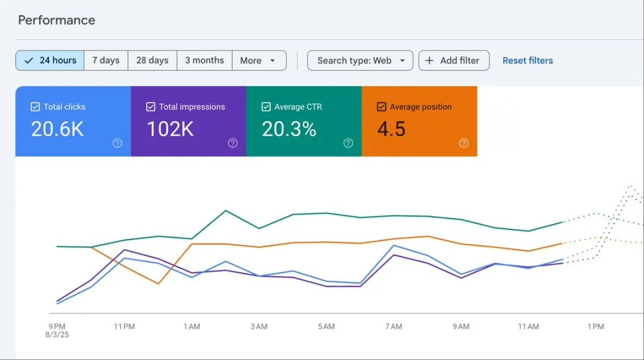This screenshot has height=360, width=644.
Task: Expand the More date range dropdown
Action: click(259, 60)
